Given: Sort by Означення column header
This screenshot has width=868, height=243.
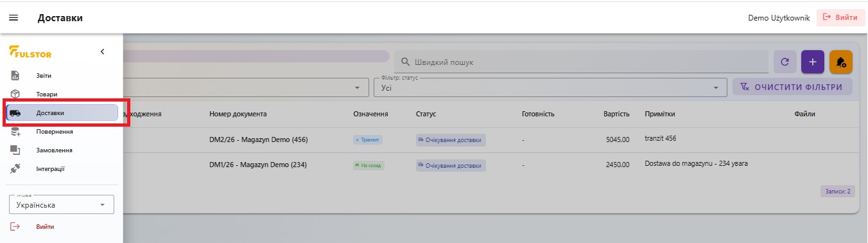Looking at the screenshot, I should point(370,114).
